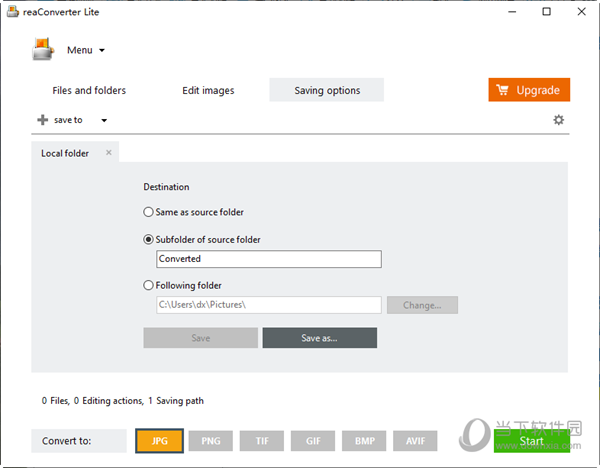Close the reaConverter Lite window
600x468 pixels.
tap(581, 12)
